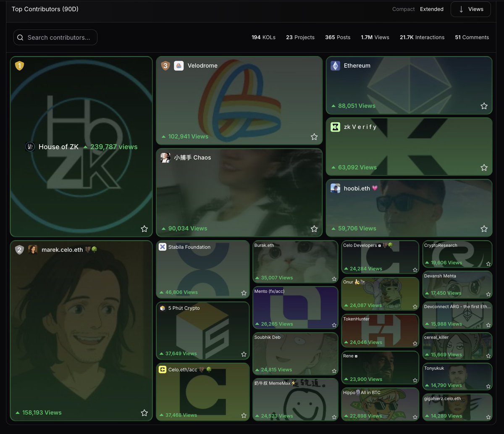Click the 46,806 Views text
This screenshot has height=434, width=504.
point(181,292)
